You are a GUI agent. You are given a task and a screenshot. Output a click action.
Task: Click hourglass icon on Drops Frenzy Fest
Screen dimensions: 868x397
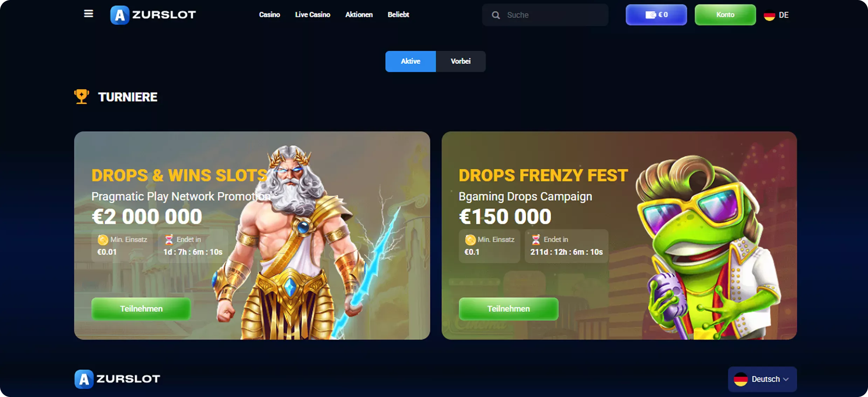click(536, 239)
